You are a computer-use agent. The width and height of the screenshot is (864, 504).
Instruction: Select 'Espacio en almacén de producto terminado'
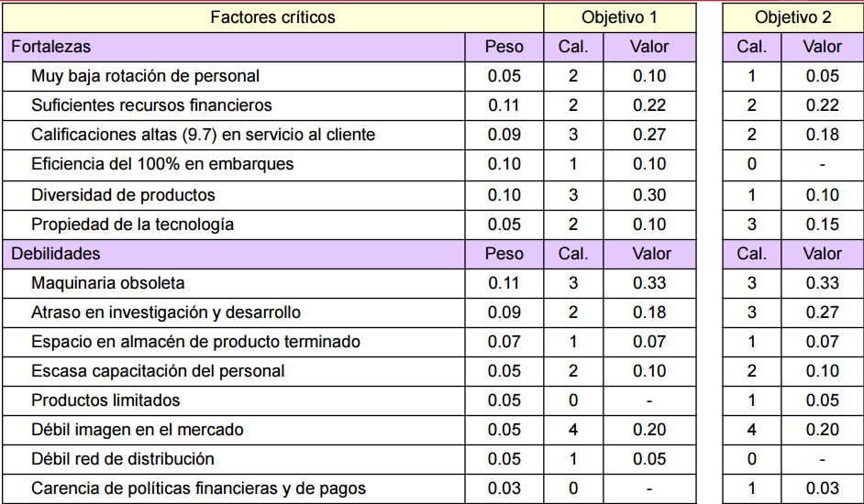(x=195, y=342)
